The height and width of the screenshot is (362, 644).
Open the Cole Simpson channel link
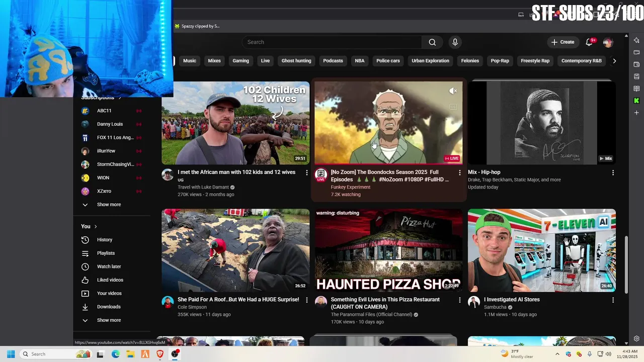tap(192, 307)
